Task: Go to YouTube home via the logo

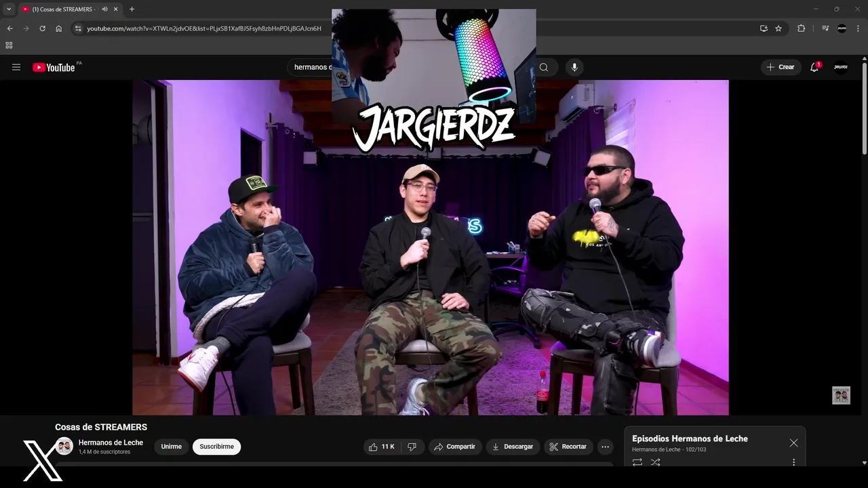Action: tap(54, 67)
